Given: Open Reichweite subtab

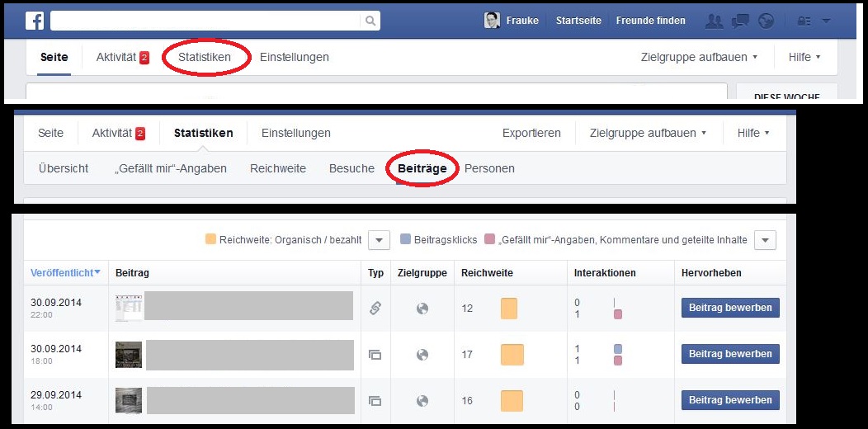Looking at the screenshot, I should pyautogui.click(x=278, y=168).
